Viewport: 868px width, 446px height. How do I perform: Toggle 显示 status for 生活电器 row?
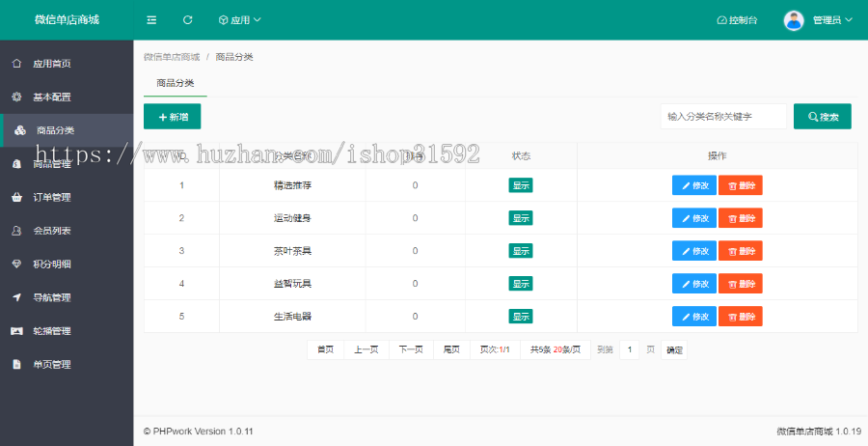(x=521, y=317)
